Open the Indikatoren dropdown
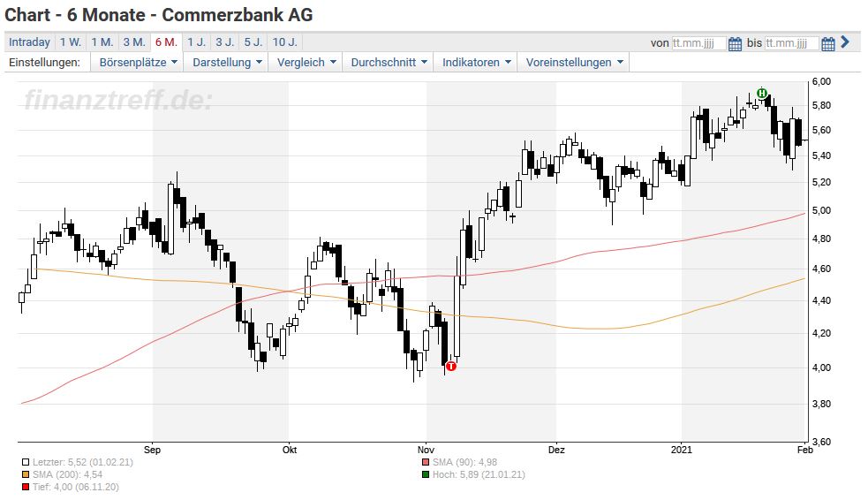Image resolution: width=868 pixels, height=500 pixels. coord(476,63)
